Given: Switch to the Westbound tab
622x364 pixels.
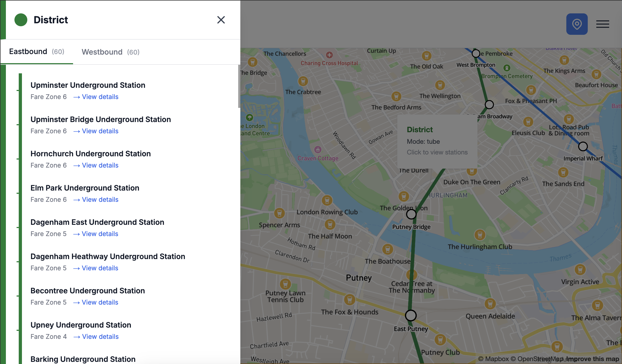Looking at the screenshot, I should pos(110,52).
